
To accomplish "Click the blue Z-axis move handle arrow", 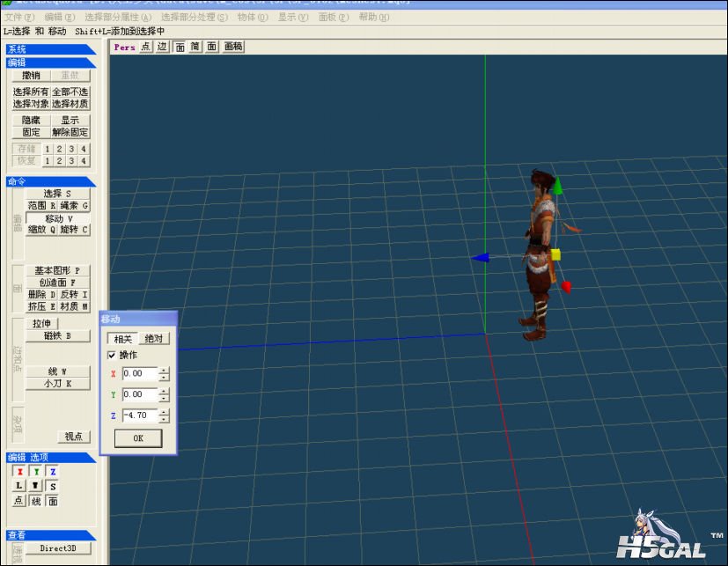I will point(480,258).
